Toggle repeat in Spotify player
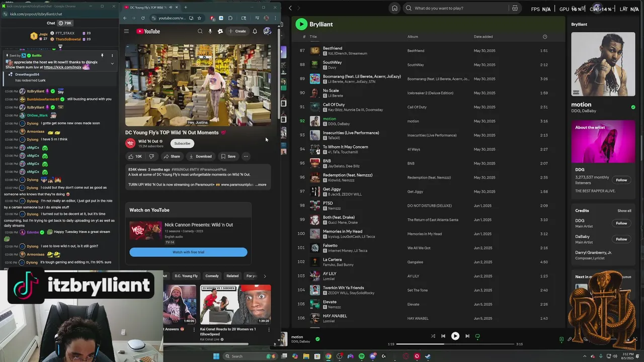The height and width of the screenshot is (362, 644). [477, 336]
